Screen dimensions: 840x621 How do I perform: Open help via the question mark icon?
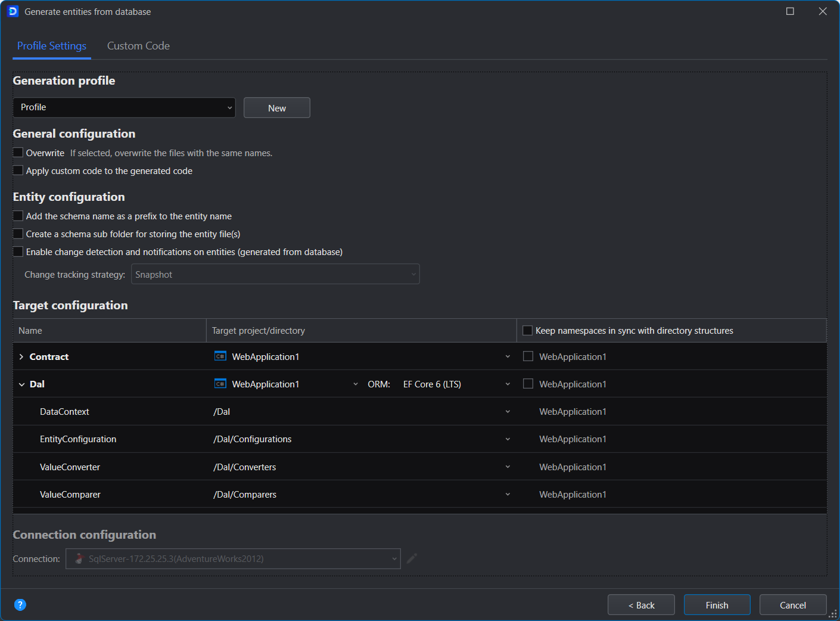point(20,604)
